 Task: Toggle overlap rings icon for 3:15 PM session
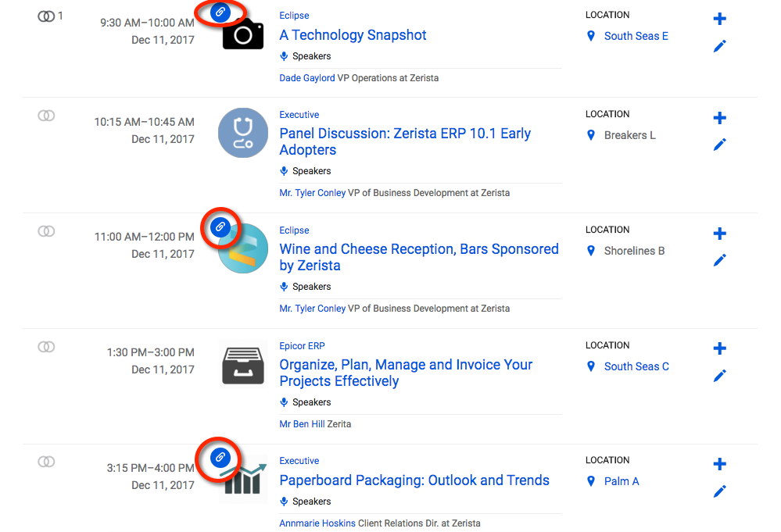pos(46,462)
